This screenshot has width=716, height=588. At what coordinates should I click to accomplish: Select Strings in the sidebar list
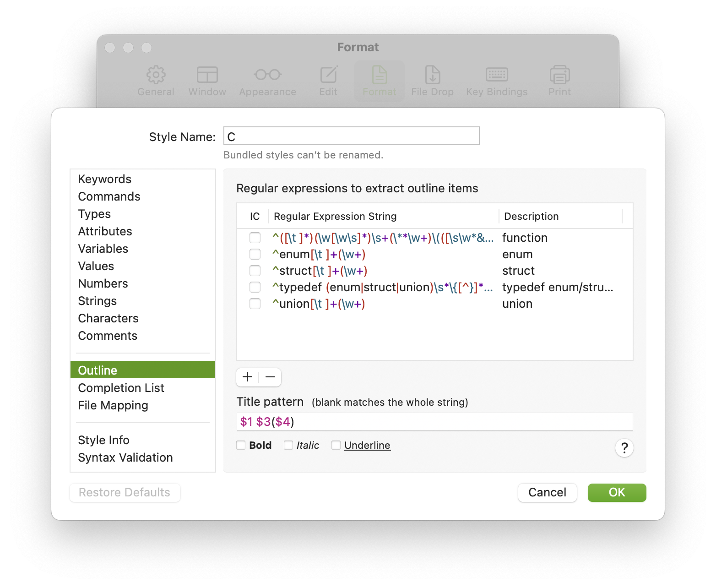pyautogui.click(x=143, y=301)
